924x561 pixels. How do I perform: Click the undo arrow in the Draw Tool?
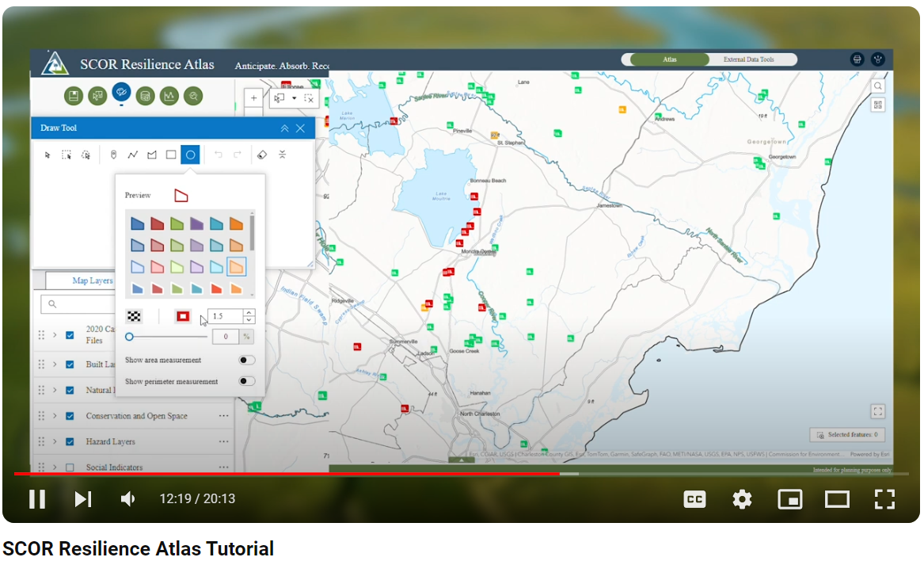[218, 155]
